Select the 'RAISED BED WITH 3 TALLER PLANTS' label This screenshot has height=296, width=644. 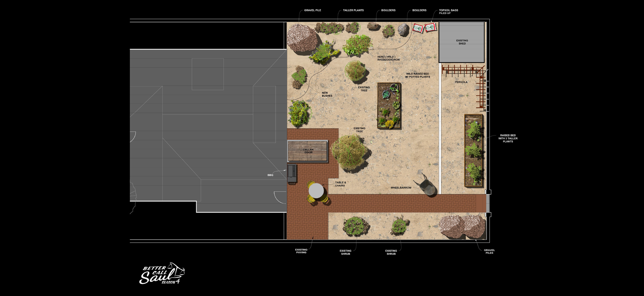point(508,138)
